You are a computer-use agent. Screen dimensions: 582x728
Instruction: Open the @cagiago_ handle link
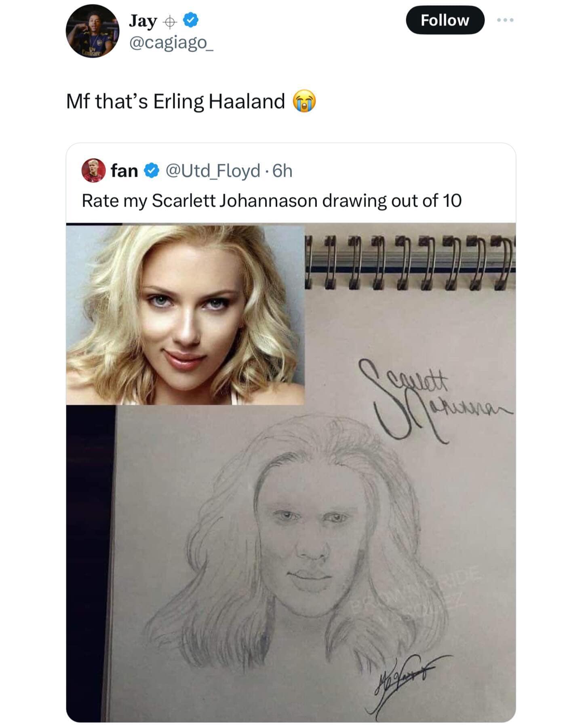171,42
